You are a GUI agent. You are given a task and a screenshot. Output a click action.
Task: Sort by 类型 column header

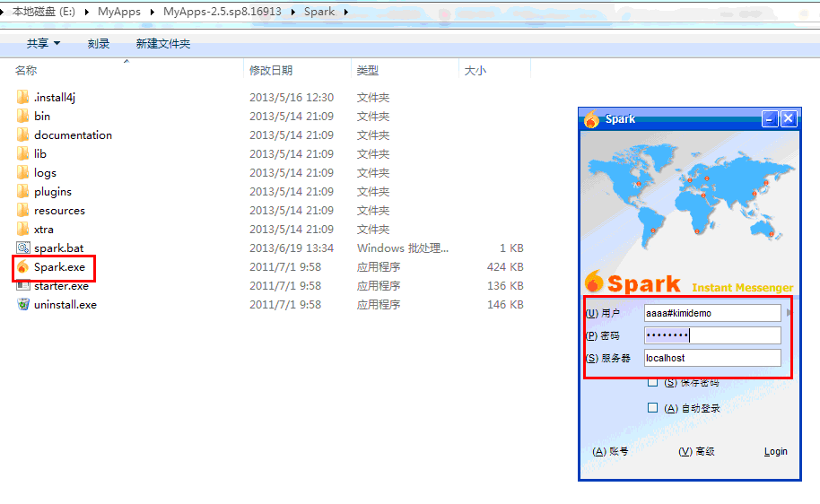[x=368, y=70]
